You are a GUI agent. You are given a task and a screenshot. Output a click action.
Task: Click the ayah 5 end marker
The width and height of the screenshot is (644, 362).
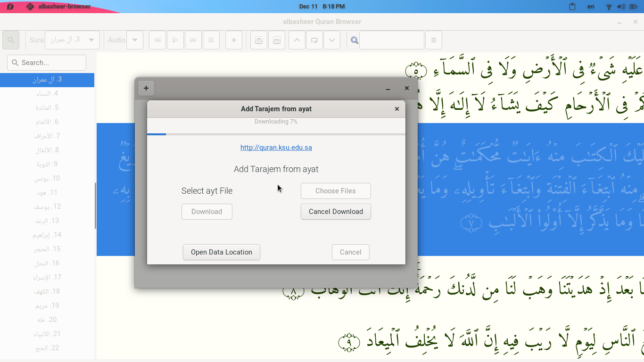point(416,71)
